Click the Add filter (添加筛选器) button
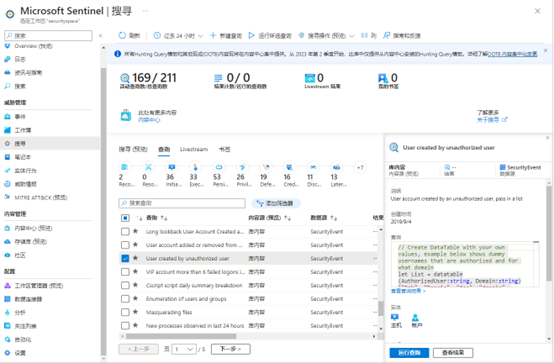Viewport: 554px width, 363px height. point(276,203)
